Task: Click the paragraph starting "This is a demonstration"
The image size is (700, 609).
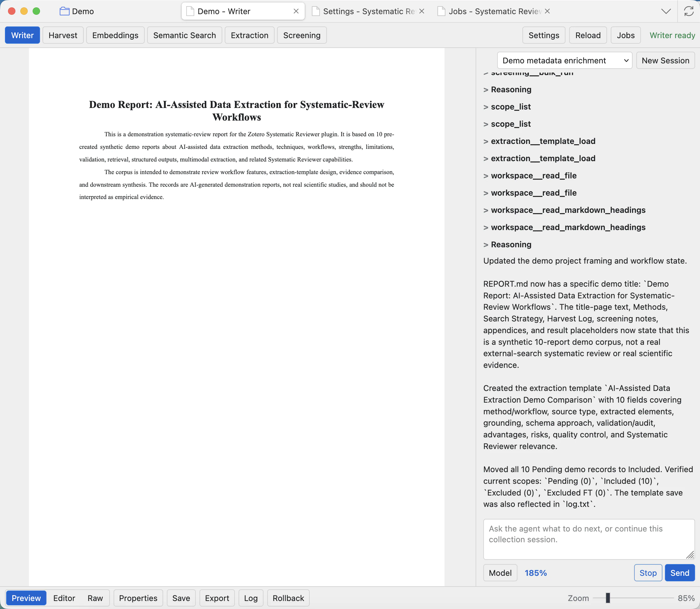Action: pos(236,147)
